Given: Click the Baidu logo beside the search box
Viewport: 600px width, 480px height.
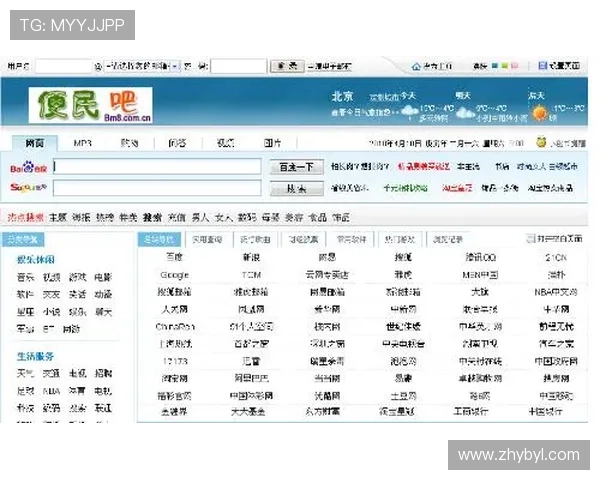Looking at the screenshot, I should click(x=28, y=168).
